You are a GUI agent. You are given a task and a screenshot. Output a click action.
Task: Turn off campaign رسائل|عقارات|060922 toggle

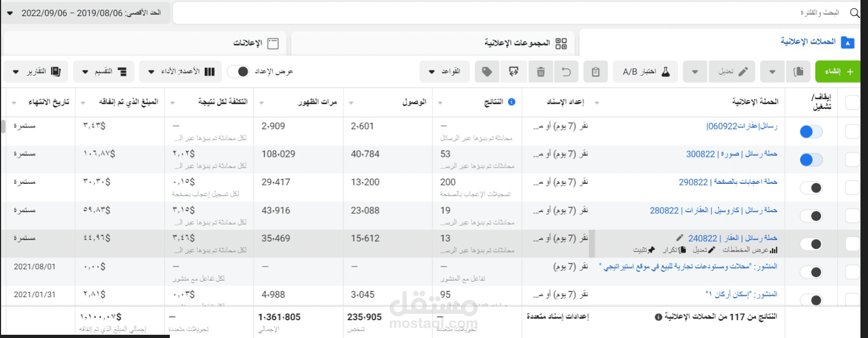[811, 132]
